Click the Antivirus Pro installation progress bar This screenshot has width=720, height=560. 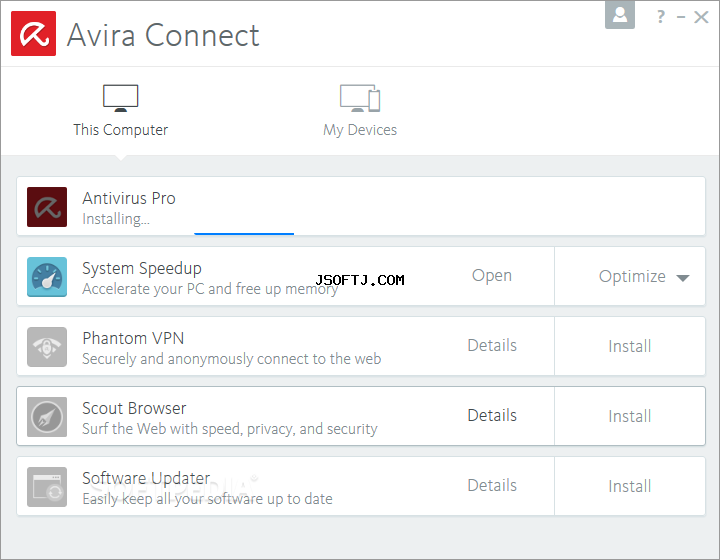[244, 234]
